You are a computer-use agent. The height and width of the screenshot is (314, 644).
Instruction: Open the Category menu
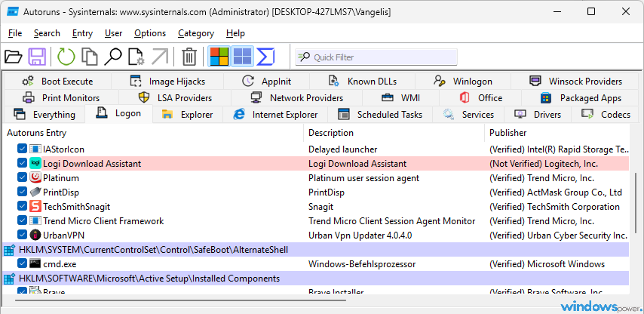(x=196, y=33)
